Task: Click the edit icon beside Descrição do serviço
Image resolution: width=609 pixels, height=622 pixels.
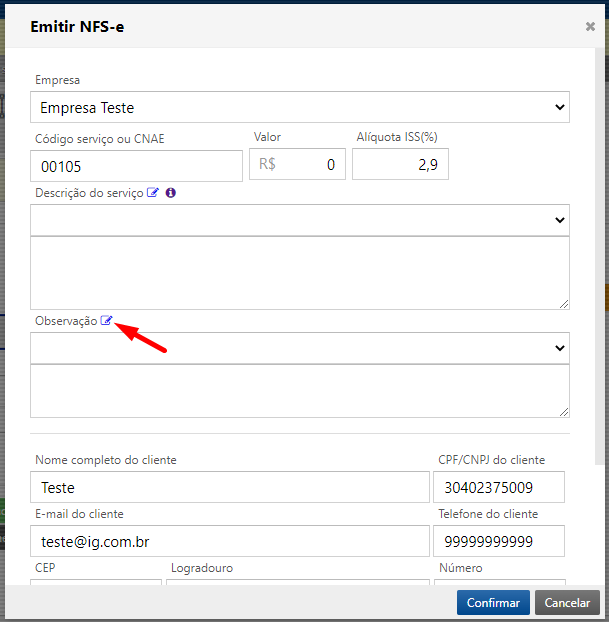Action: pos(153,192)
